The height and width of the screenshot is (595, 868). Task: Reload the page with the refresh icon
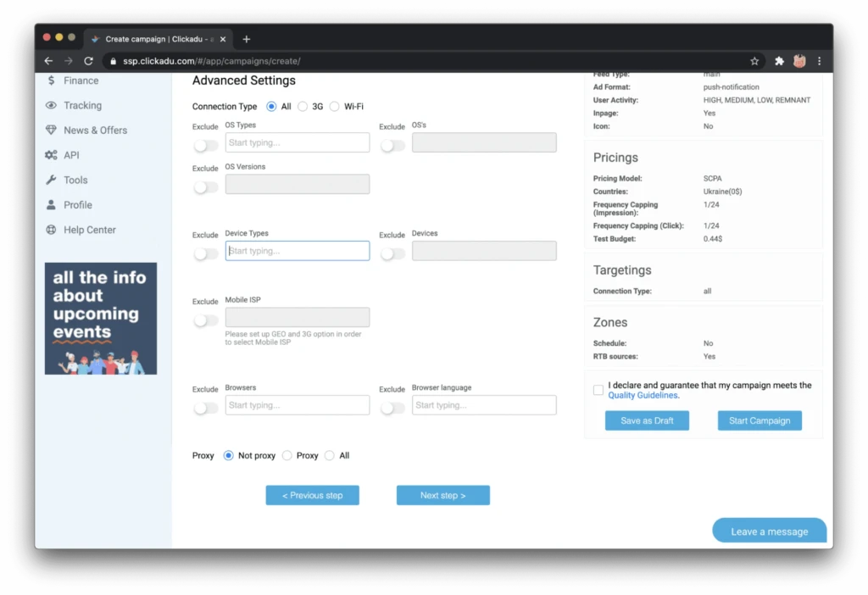(x=88, y=61)
